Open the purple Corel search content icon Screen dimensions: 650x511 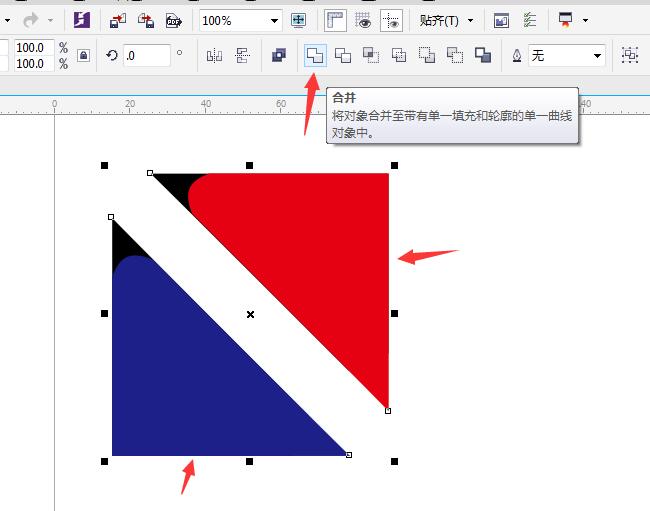click(82, 20)
